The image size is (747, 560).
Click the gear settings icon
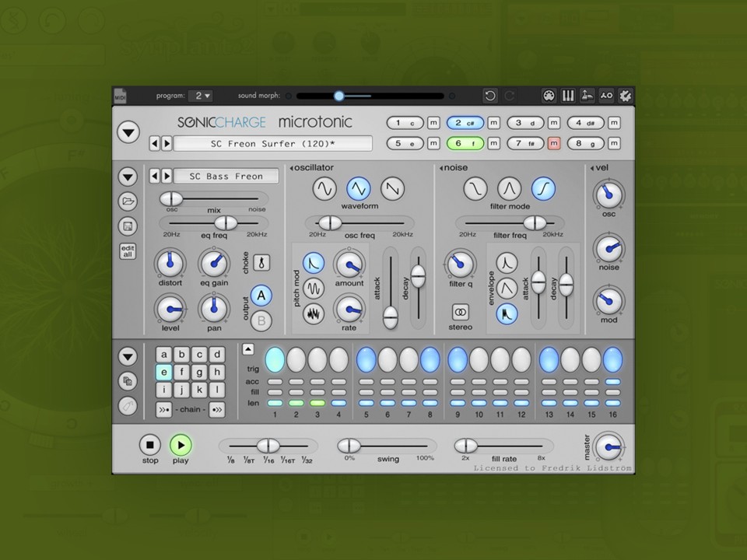pos(625,96)
